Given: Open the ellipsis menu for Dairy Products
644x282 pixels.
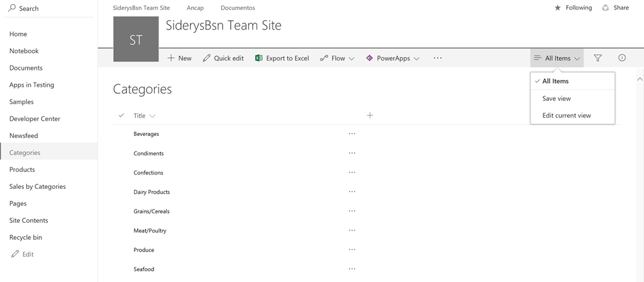Looking at the screenshot, I should [x=352, y=191].
